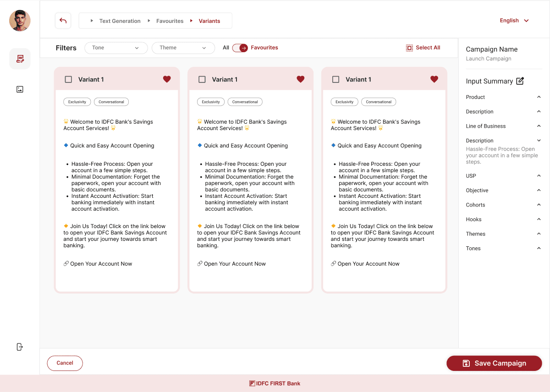550x392 pixels.
Task: Open the Theme filter dropdown
Action: (x=183, y=48)
